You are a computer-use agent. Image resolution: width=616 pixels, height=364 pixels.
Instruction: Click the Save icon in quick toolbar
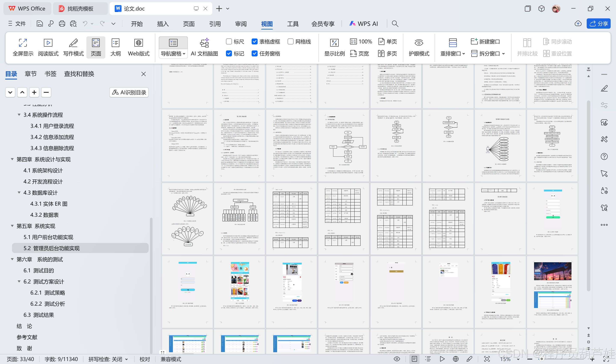coord(40,24)
